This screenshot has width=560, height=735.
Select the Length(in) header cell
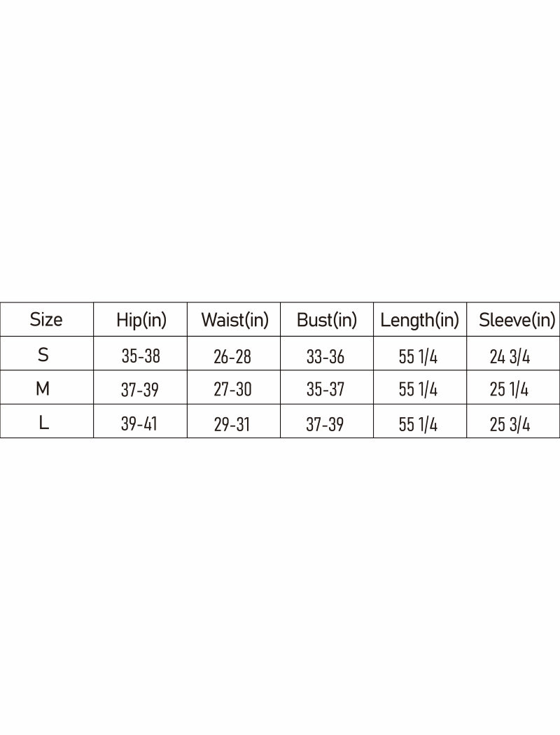[x=419, y=321]
